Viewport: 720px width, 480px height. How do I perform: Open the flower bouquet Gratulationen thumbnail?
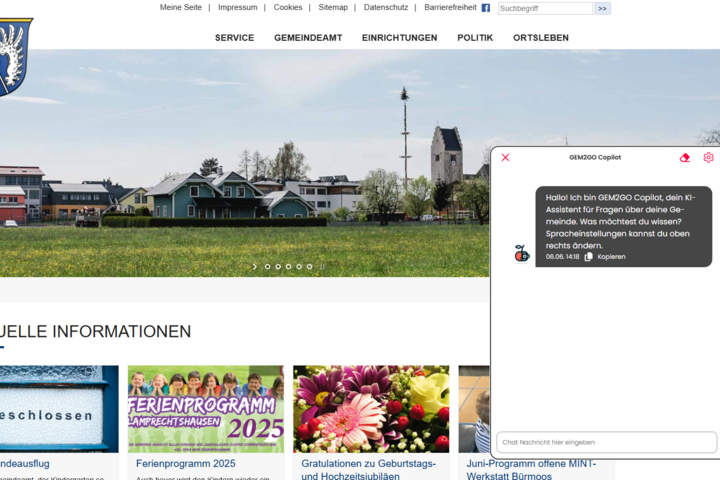pos(371,409)
